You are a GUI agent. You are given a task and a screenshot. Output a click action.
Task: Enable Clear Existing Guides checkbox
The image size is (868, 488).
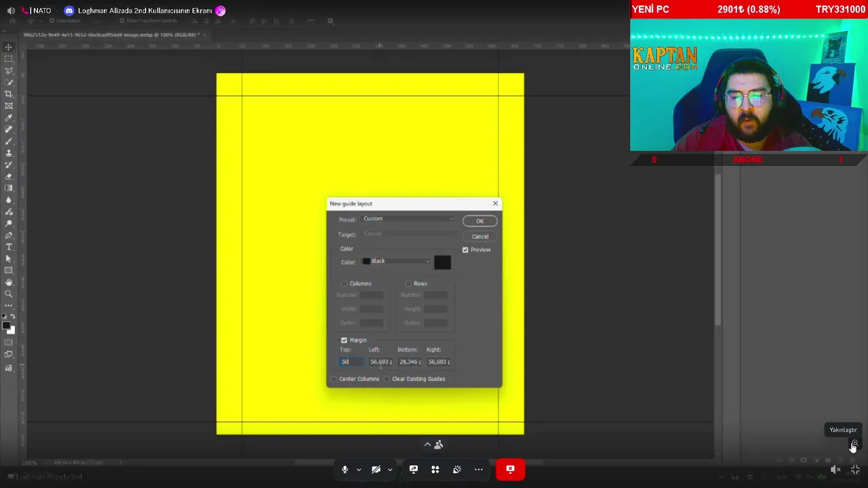click(x=387, y=379)
